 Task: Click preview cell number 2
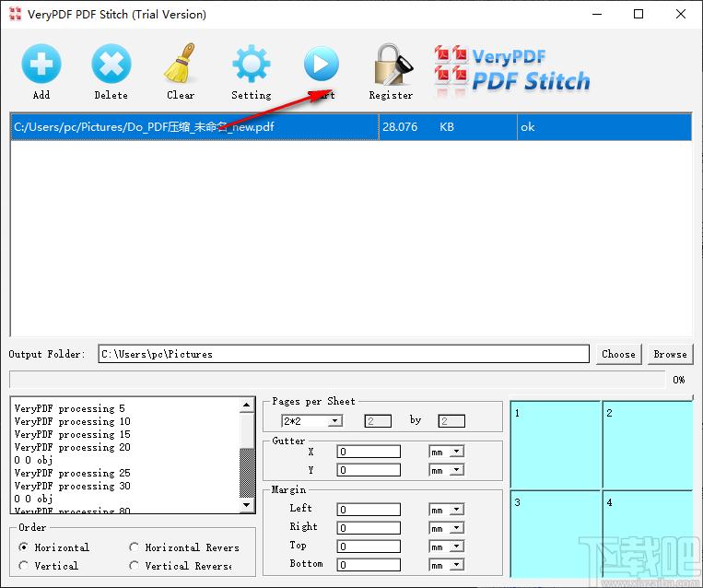[x=648, y=445]
